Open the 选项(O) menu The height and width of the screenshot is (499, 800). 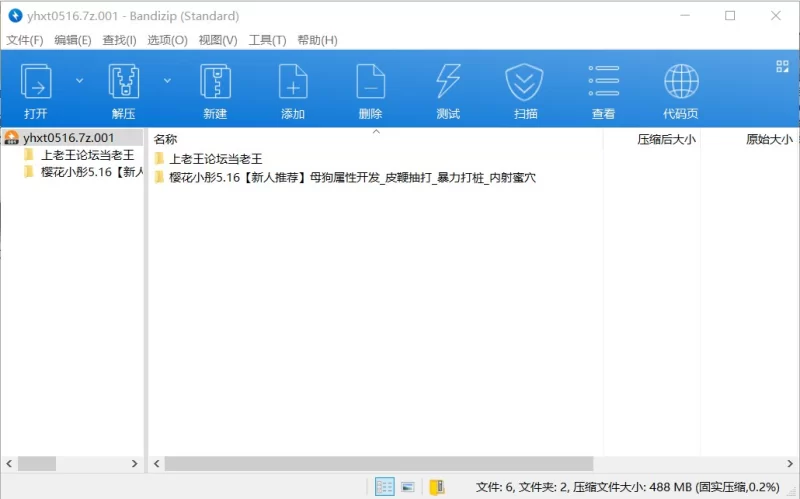(x=167, y=40)
